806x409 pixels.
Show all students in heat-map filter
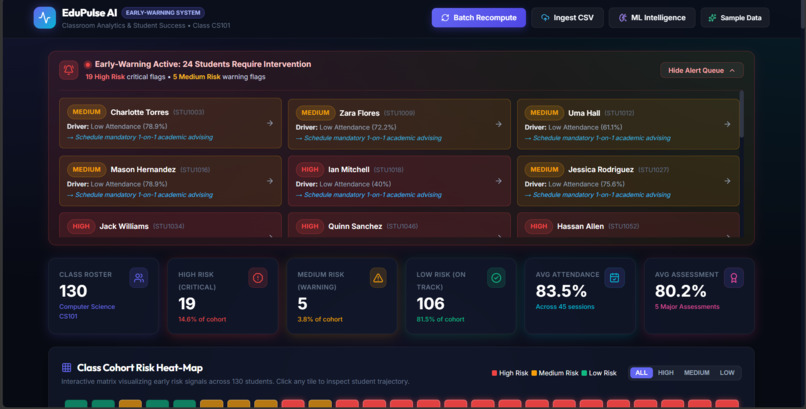coord(642,373)
